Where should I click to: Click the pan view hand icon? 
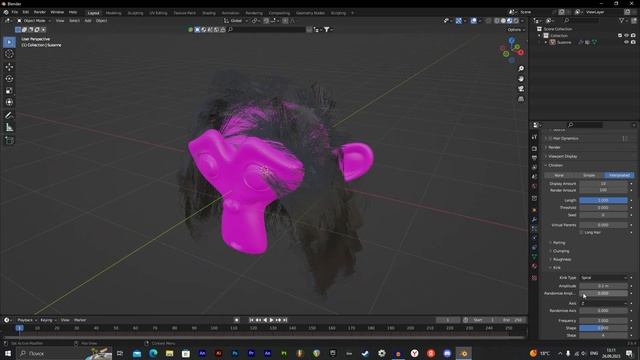click(521, 79)
